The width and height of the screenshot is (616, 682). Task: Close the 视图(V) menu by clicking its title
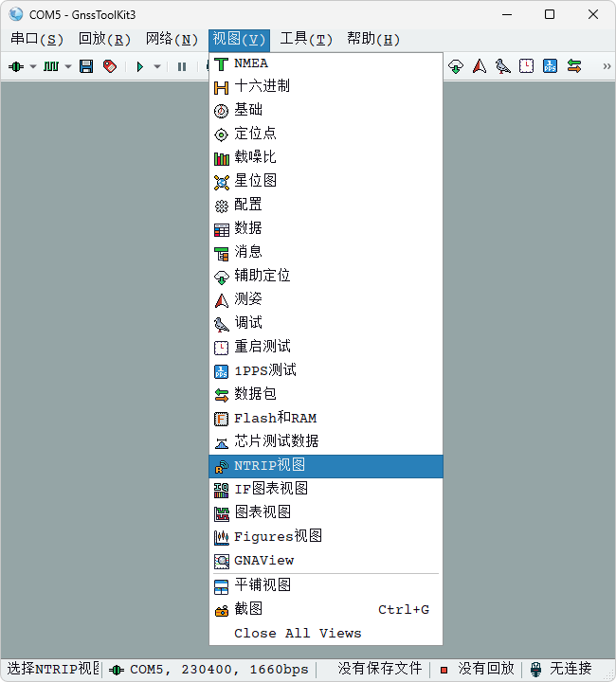click(239, 40)
